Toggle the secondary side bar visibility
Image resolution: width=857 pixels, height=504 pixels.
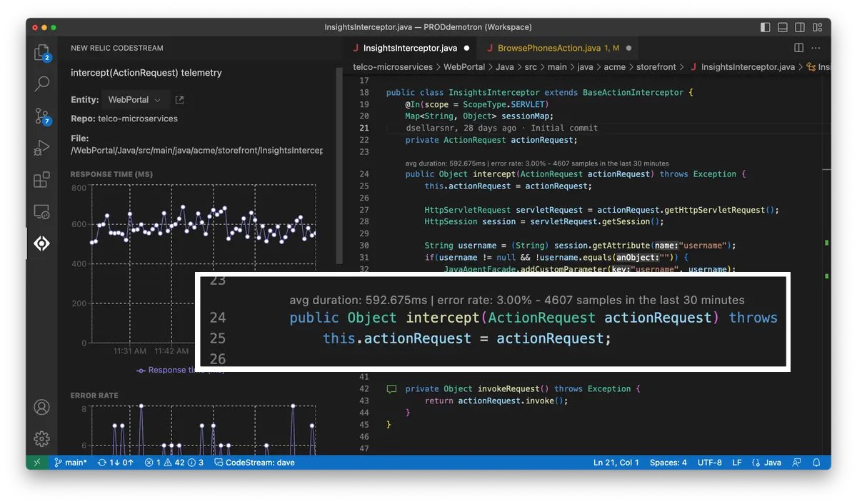pyautogui.click(x=799, y=27)
